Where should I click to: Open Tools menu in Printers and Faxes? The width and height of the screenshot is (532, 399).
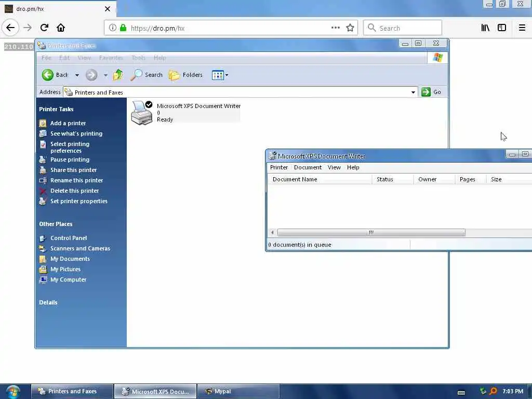(138, 58)
